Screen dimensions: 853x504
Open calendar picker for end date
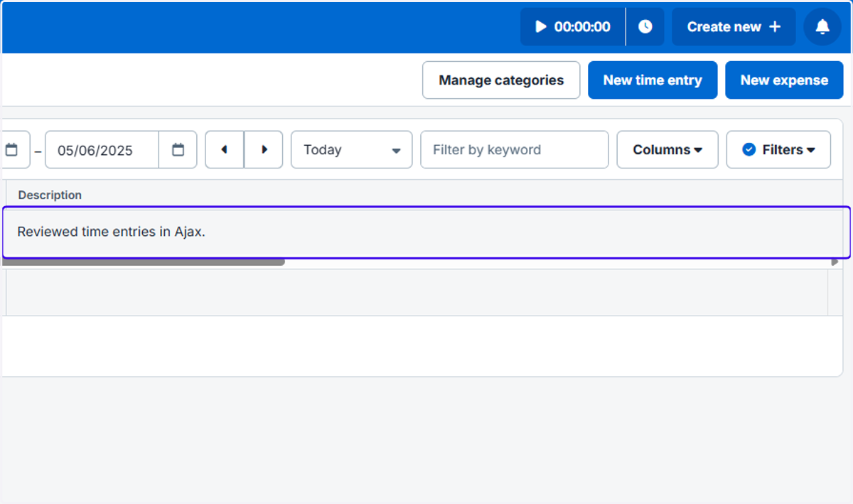[x=178, y=150]
